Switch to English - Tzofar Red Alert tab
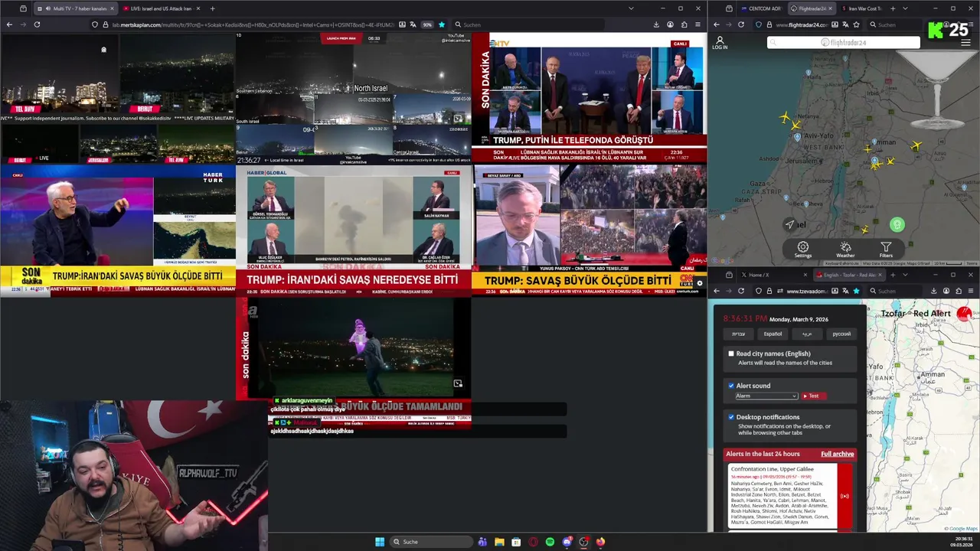 coord(848,275)
